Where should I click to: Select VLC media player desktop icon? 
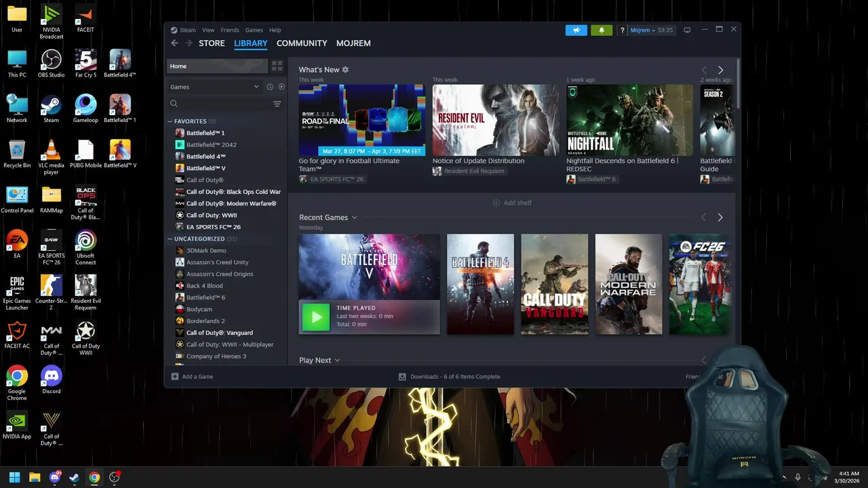(x=52, y=157)
